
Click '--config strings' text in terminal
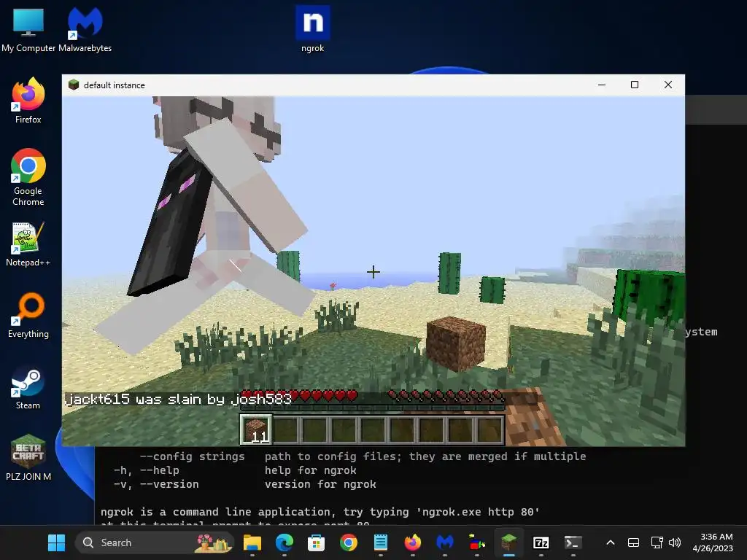point(192,456)
